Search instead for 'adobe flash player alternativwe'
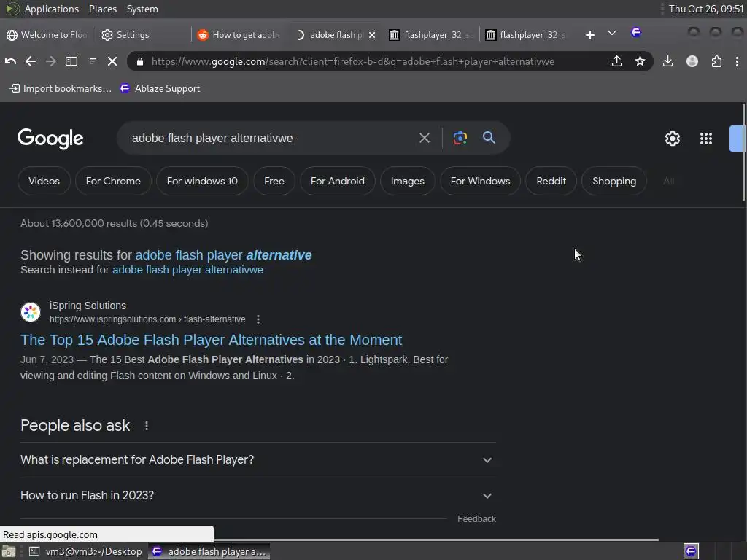Image resolution: width=747 pixels, height=560 pixels. click(187, 270)
